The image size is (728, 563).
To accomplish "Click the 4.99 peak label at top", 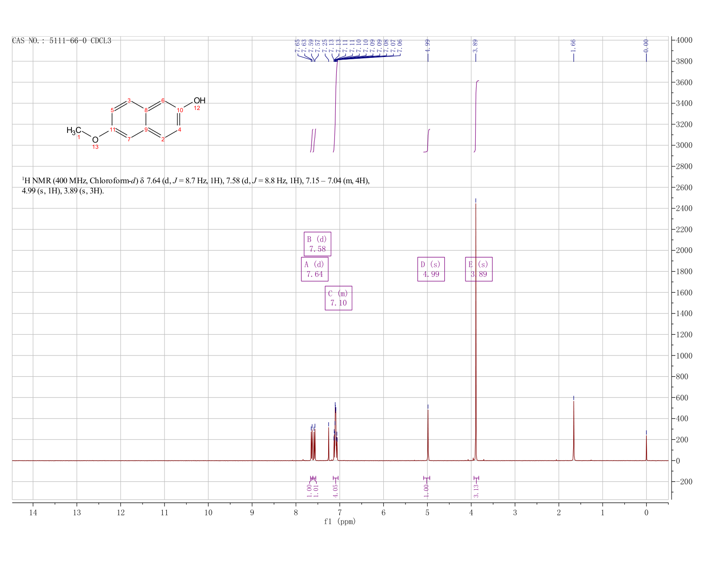I will 428,45.
